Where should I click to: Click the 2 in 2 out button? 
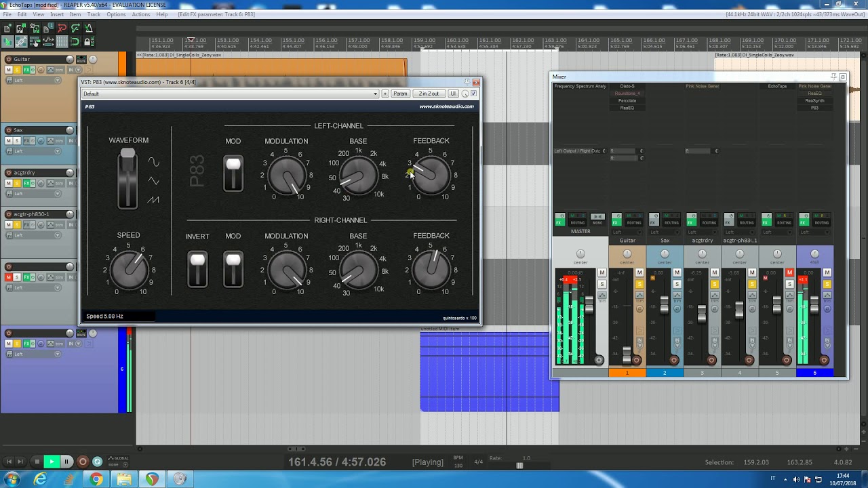click(x=429, y=94)
